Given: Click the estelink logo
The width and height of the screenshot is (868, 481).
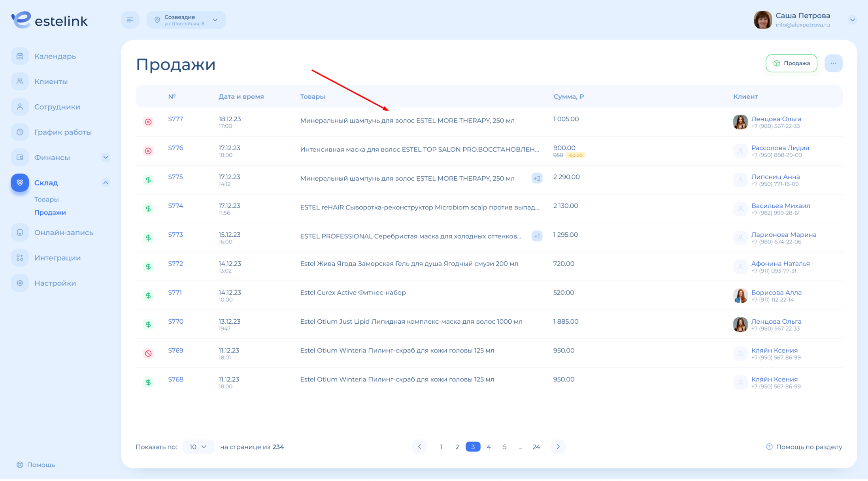Looking at the screenshot, I should 49,20.
